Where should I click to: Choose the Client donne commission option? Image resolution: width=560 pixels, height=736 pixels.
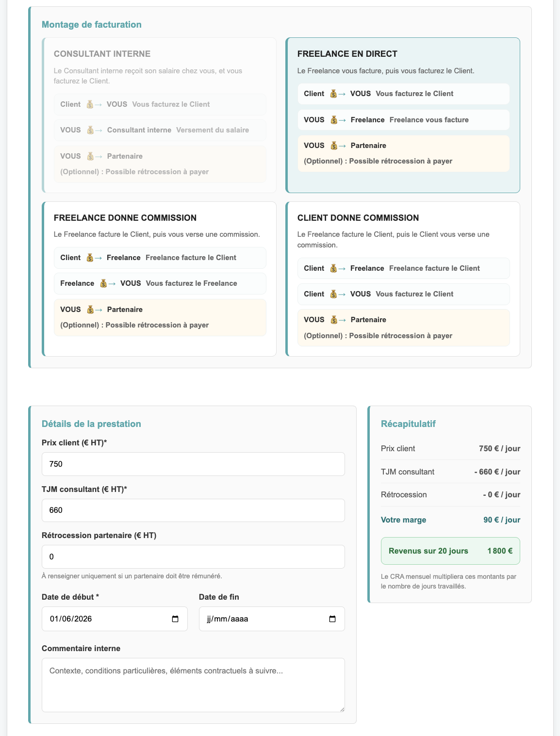(403, 279)
